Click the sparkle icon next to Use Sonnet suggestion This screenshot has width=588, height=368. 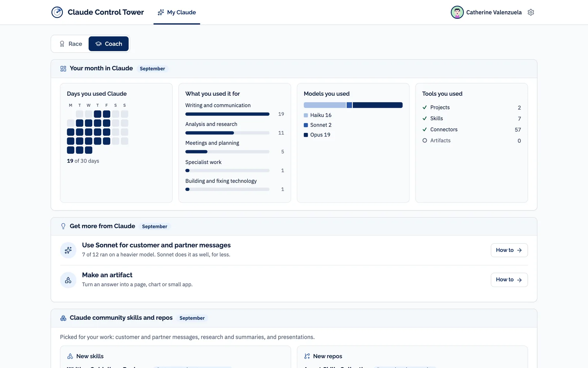coord(68,250)
